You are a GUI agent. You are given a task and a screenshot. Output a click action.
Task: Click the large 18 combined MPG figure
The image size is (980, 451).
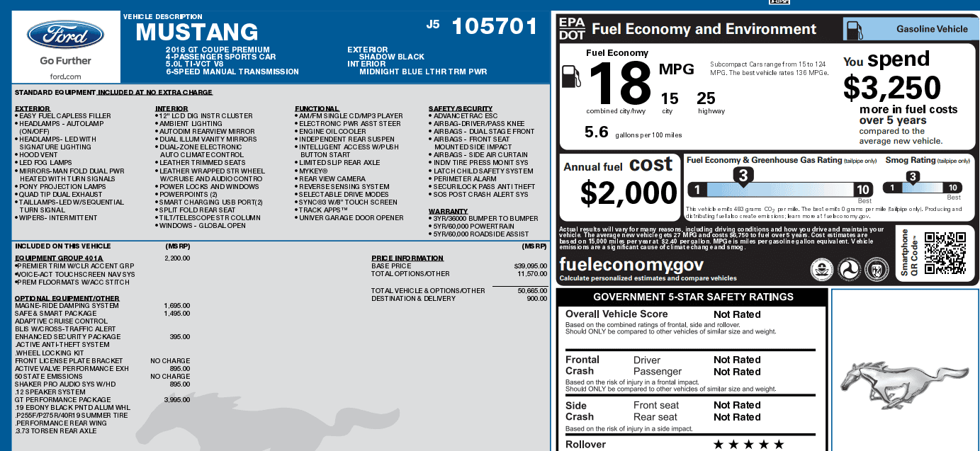619,83
